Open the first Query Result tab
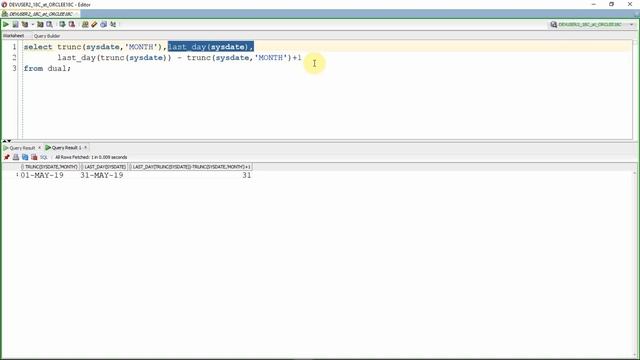This screenshot has width=640, height=360. click(22, 148)
